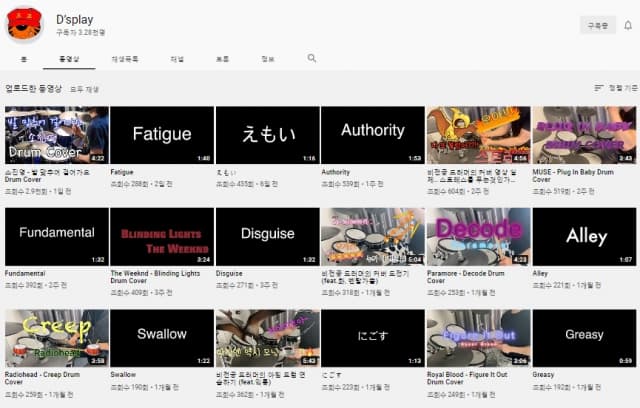
Task: Select the About tab before search icon
Action: coord(267,59)
